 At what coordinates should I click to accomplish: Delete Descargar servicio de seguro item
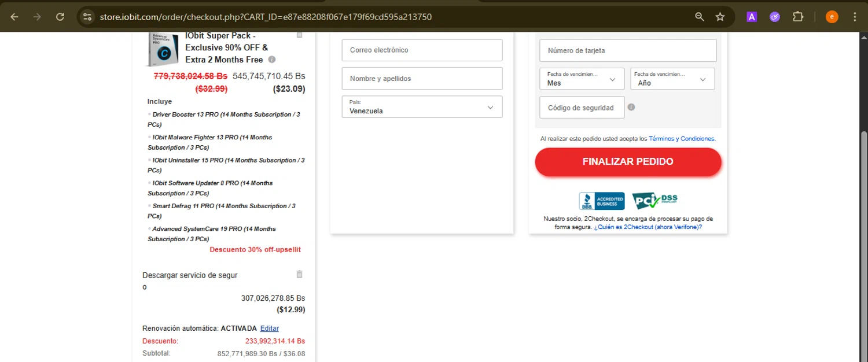click(299, 274)
